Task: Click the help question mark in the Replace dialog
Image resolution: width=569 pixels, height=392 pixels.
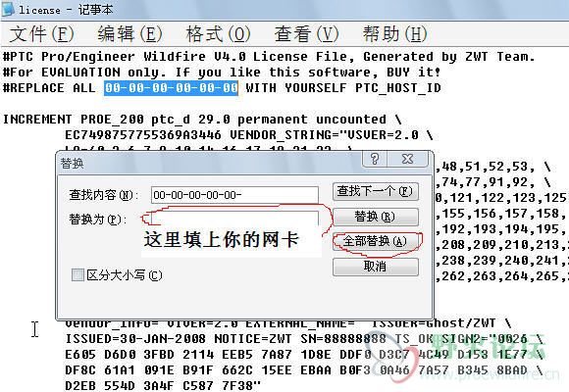Action: point(375,159)
